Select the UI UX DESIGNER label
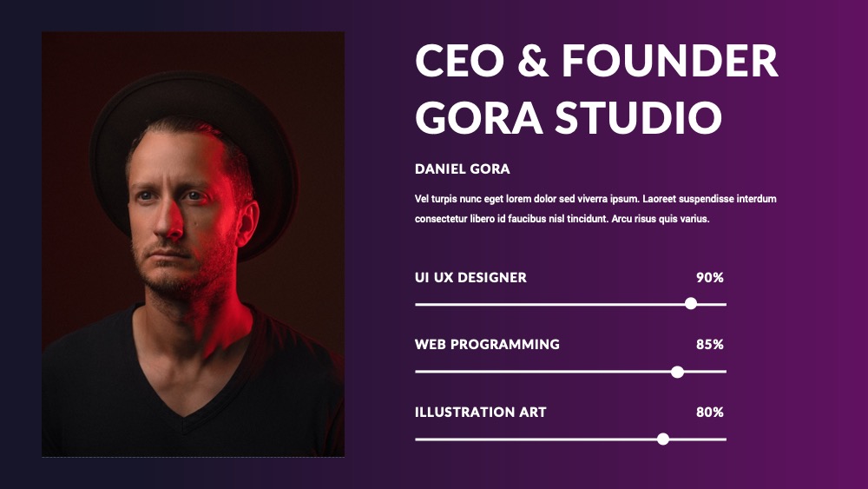Image resolution: width=868 pixels, height=489 pixels. tap(470, 277)
